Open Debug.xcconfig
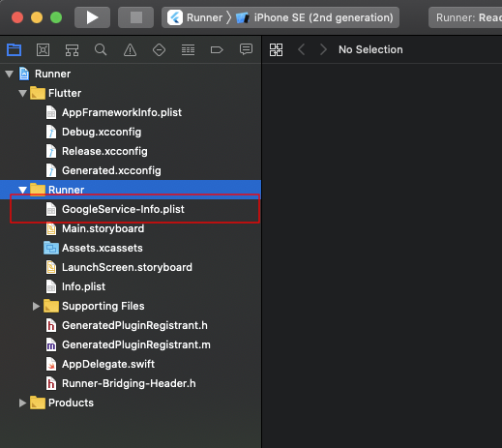The height and width of the screenshot is (448, 502). coord(94,132)
